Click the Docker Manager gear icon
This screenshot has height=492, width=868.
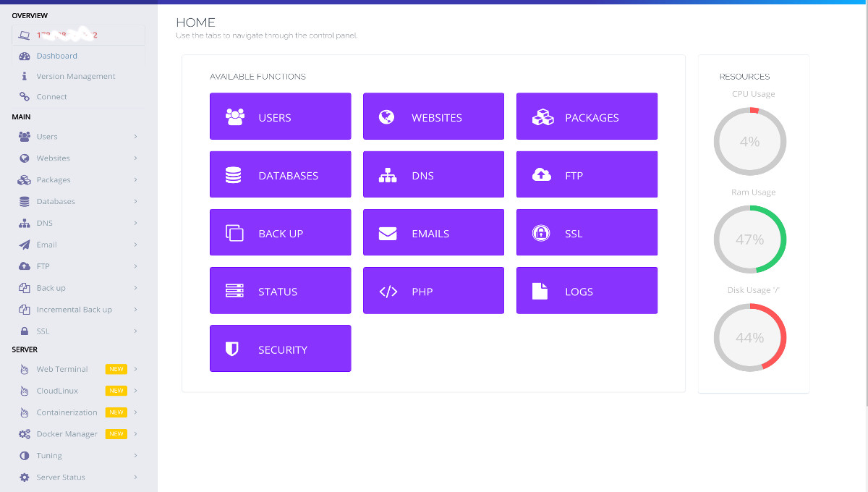pyautogui.click(x=24, y=433)
